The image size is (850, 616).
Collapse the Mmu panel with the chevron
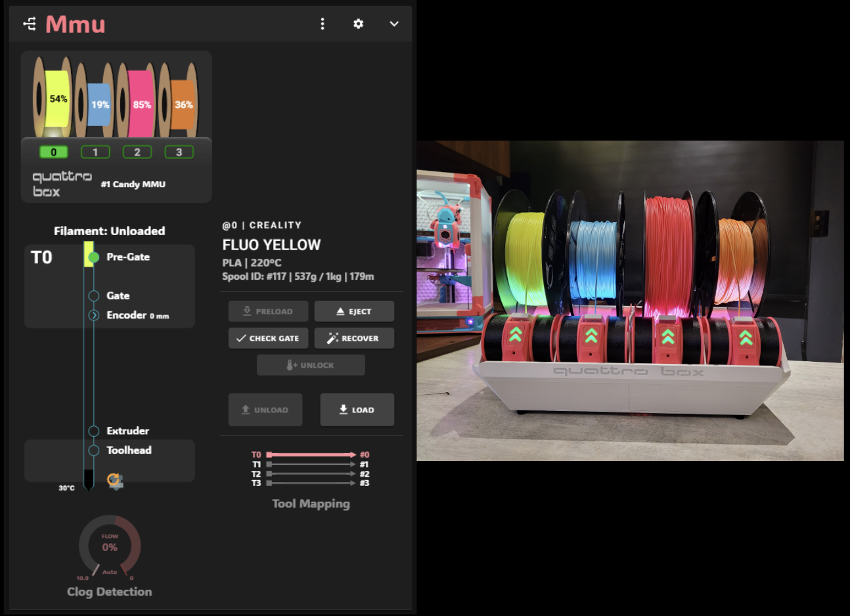[x=394, y=24]
